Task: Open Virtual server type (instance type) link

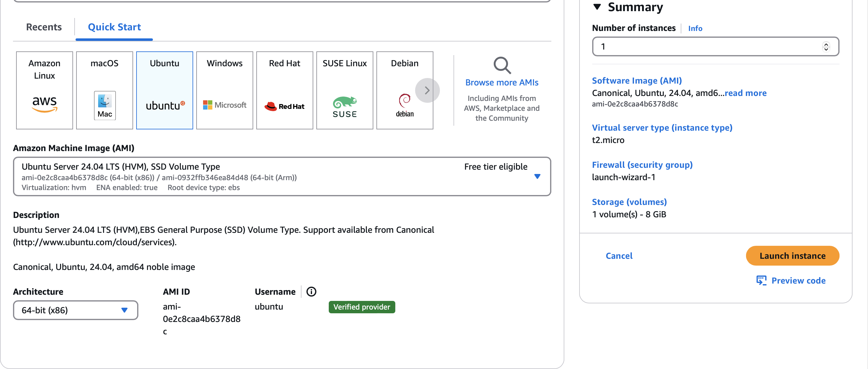Action: (x=662, y=128)
